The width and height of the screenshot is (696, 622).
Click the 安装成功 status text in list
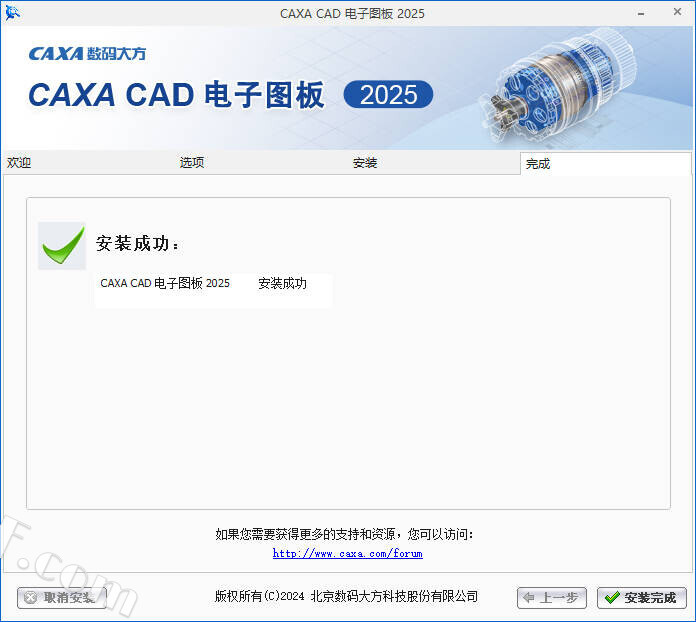click(282, 284)
